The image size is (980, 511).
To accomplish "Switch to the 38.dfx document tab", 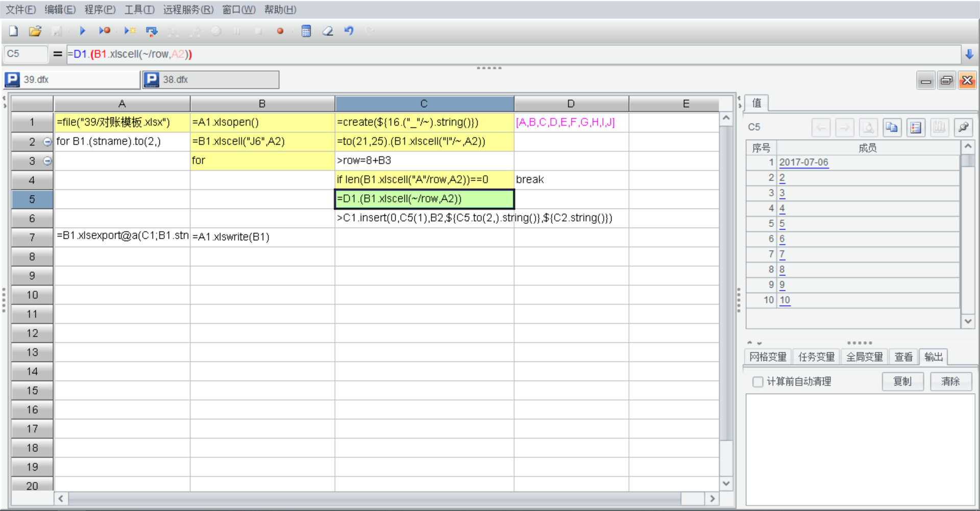I will pyautogui.click(x=211, y=80).
